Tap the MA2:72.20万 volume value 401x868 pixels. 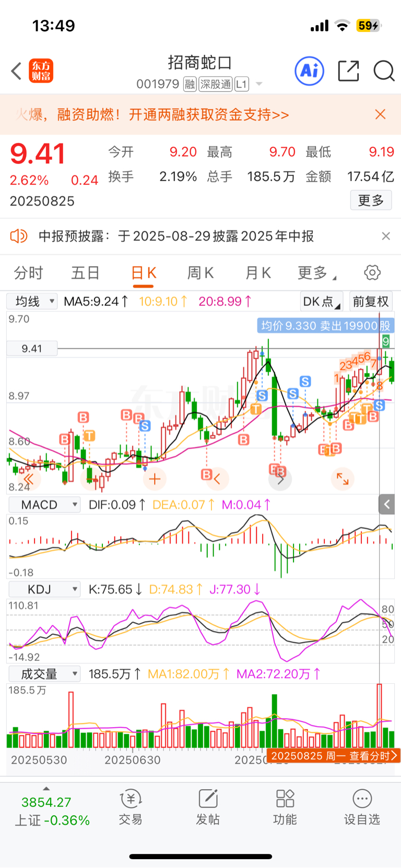tap(279, 674)
